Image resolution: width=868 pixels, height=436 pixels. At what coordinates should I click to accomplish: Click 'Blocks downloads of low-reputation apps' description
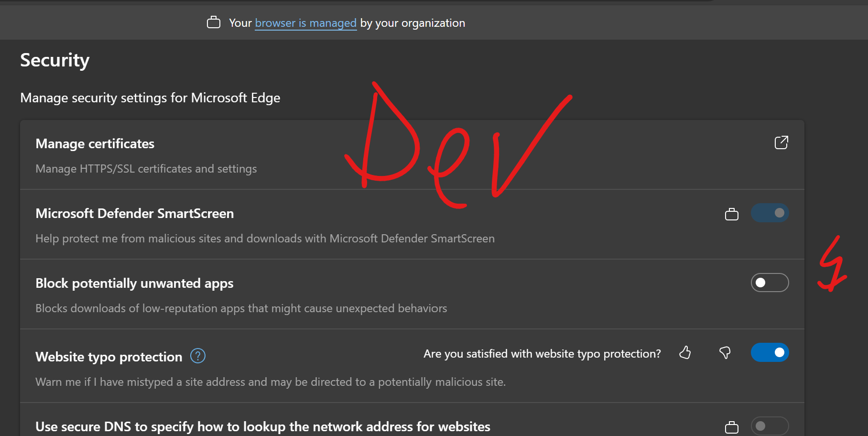[x=241, y=308]
